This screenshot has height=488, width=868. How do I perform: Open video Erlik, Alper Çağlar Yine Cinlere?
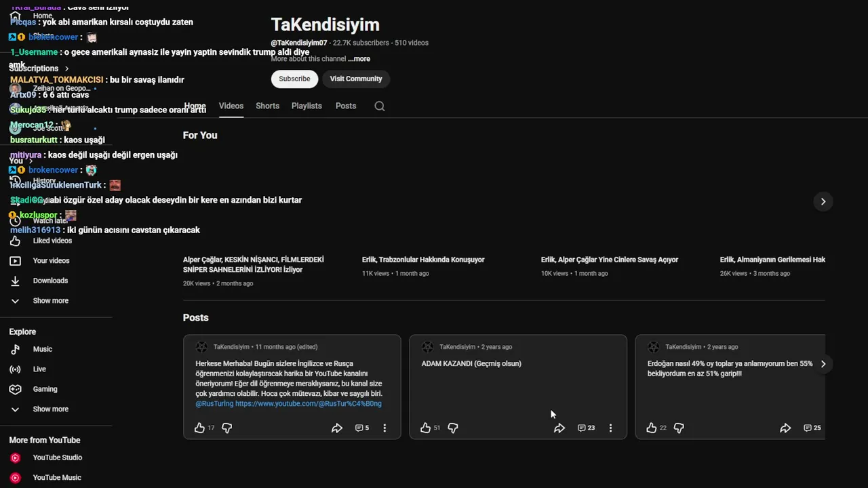[x=610, y=260]
